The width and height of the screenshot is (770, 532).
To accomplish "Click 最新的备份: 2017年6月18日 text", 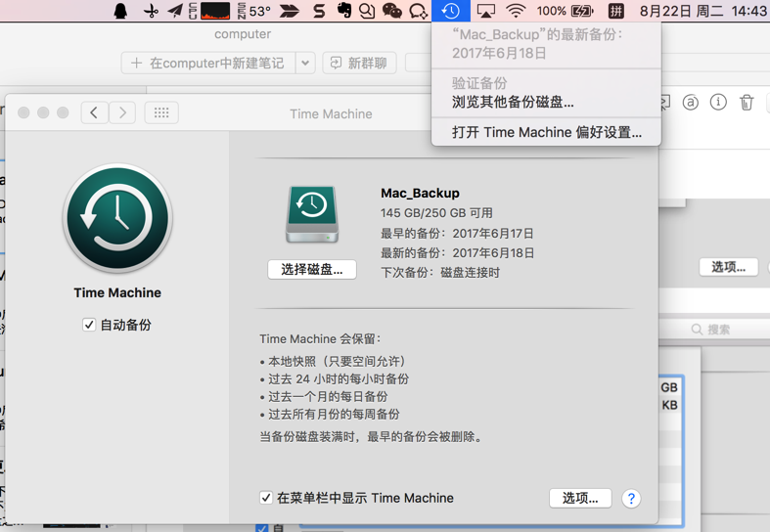I will coord(458,252).
